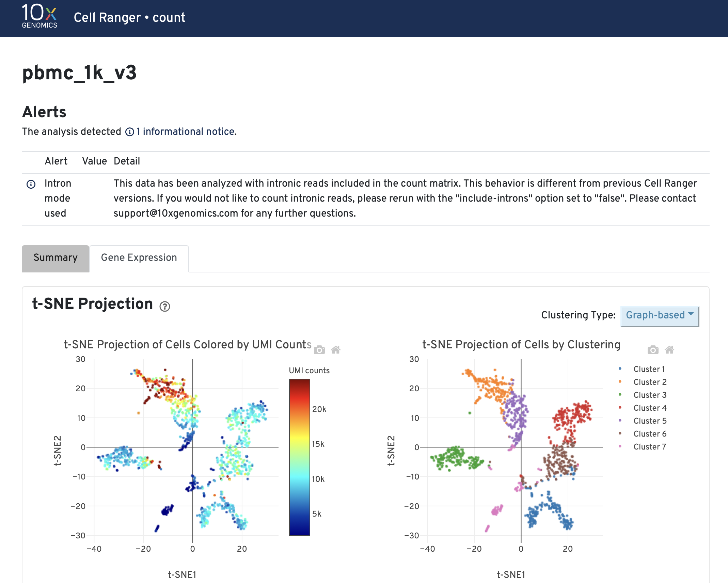Click the Cell Ranger count header title
Image resolution: width=728 pixels, height=583 pixels.
point(129,17)
